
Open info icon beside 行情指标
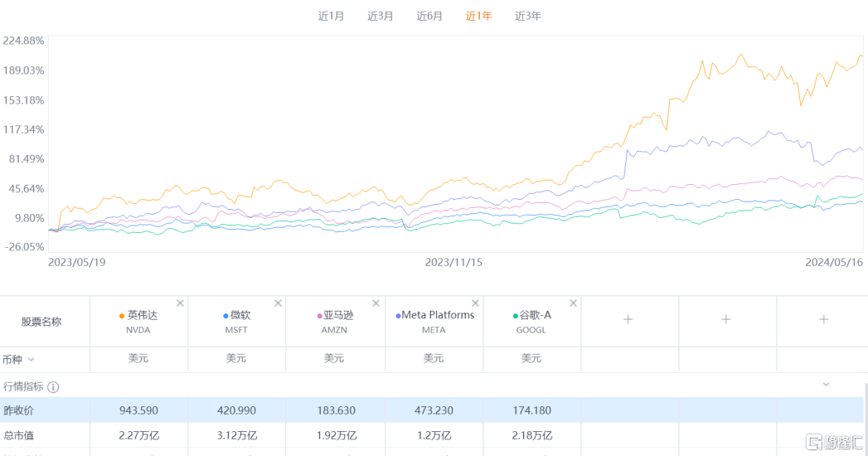pos(53,387)
